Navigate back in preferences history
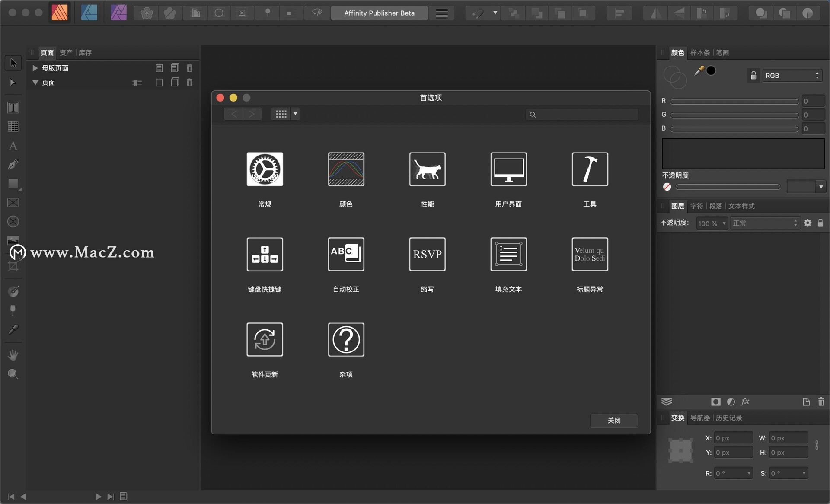The width and height of the screenshot is (830, 504). pos(235,114)
